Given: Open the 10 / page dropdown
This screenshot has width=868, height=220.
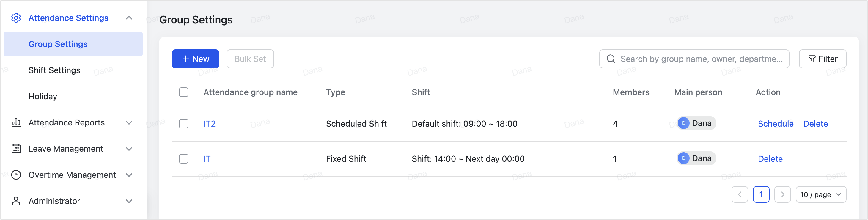Looking at the screenshot, I should [x=821, y=194].
